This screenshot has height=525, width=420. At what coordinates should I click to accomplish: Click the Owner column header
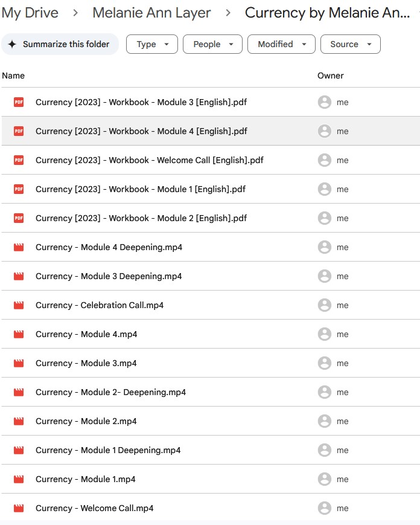pos(330,76)
